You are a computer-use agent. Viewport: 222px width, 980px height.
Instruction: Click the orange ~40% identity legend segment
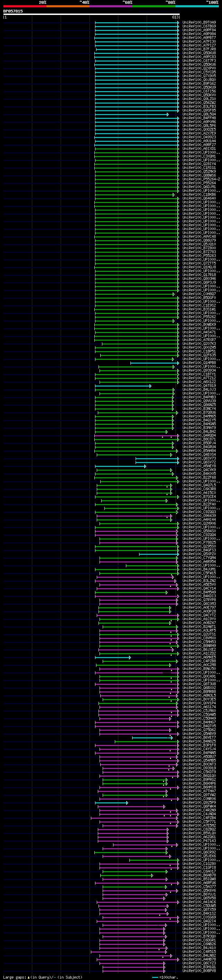pos(68,6)
